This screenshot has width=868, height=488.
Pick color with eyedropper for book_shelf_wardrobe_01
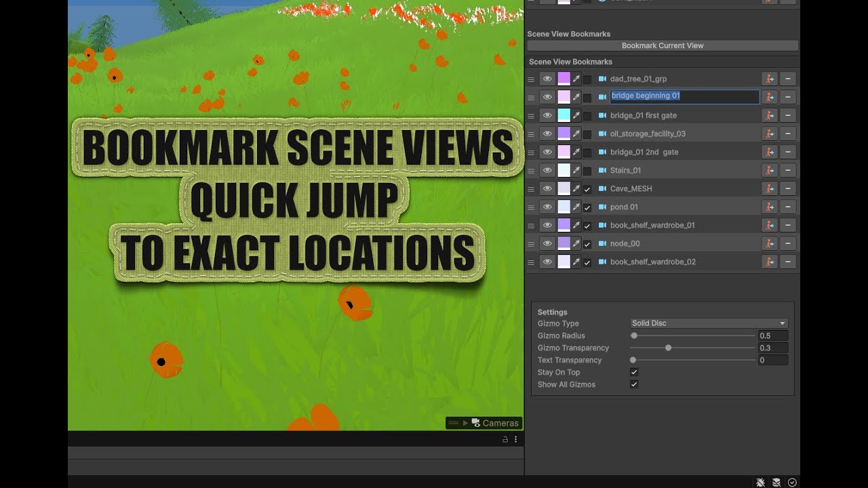click(576, 225)
